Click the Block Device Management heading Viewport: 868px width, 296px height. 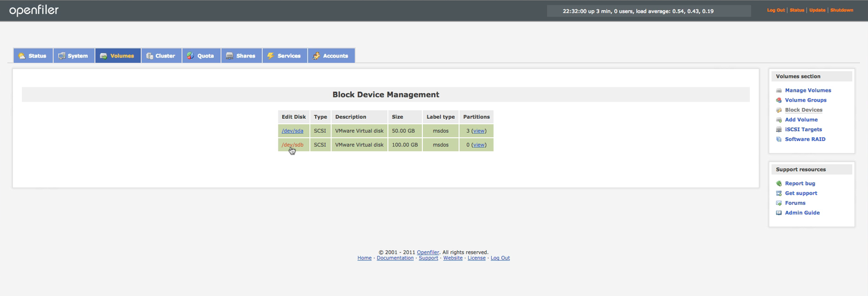coord(386,94)
